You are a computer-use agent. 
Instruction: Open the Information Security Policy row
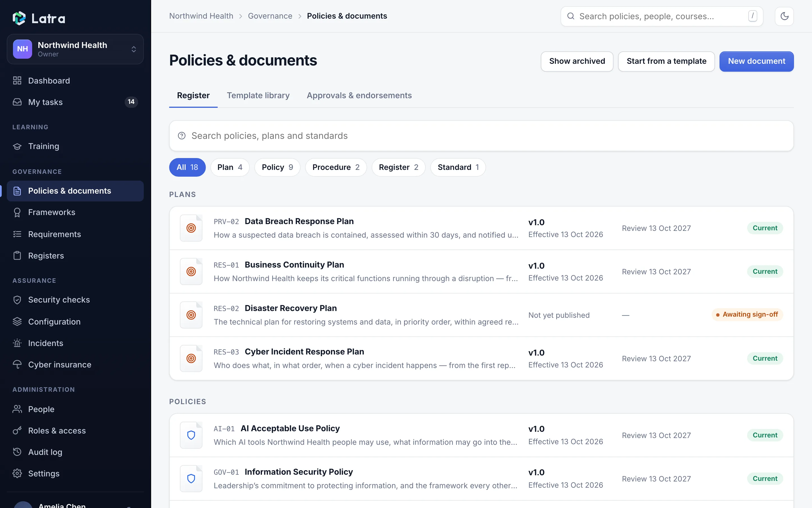(x=481, y=478)
